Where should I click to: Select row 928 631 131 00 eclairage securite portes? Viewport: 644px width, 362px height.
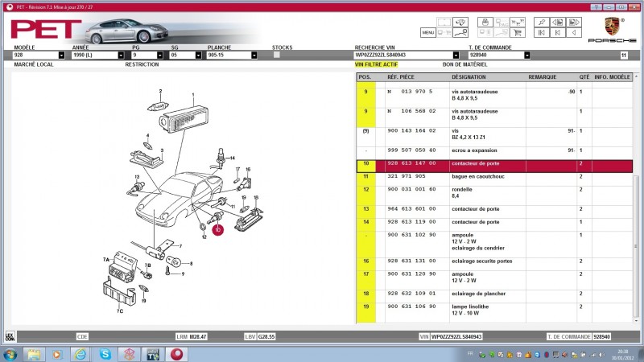click(494, 265)
